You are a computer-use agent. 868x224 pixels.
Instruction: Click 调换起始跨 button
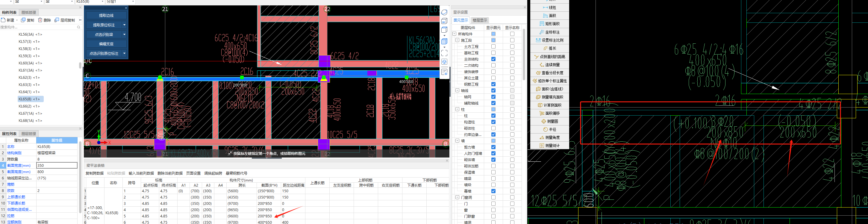coord(213,173)
